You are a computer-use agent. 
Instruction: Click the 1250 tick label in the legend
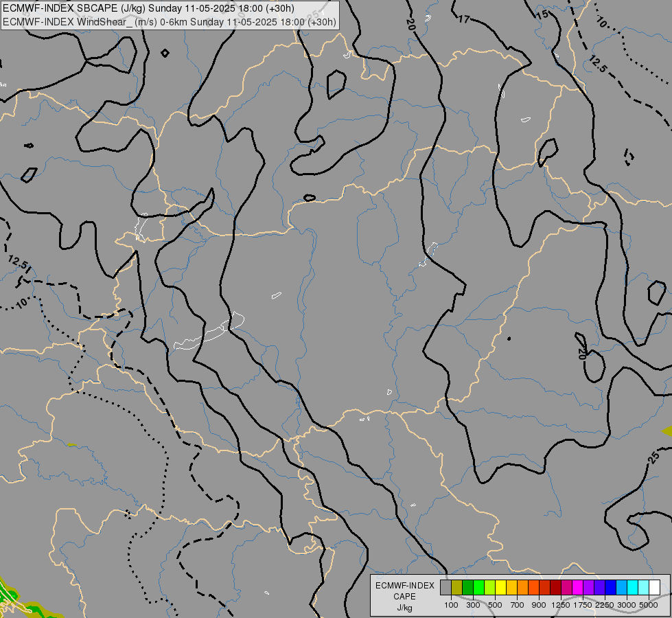(x=561, y=605)
